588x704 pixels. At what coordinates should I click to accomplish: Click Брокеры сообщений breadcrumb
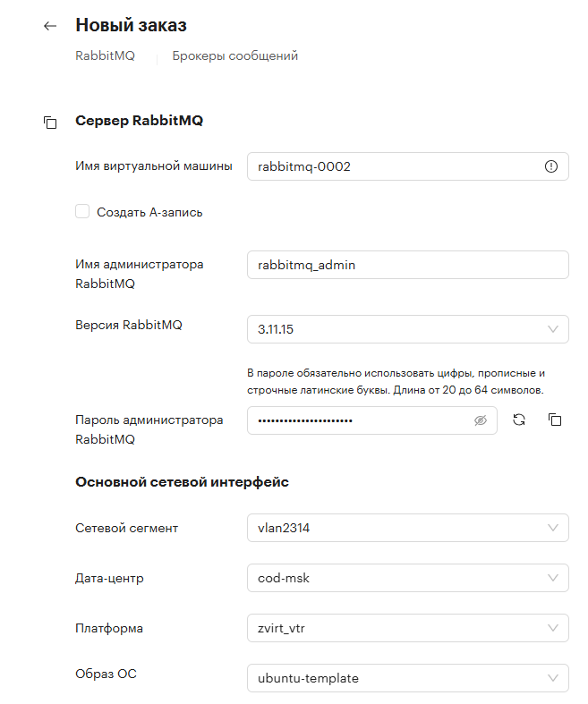click(234, 56)
